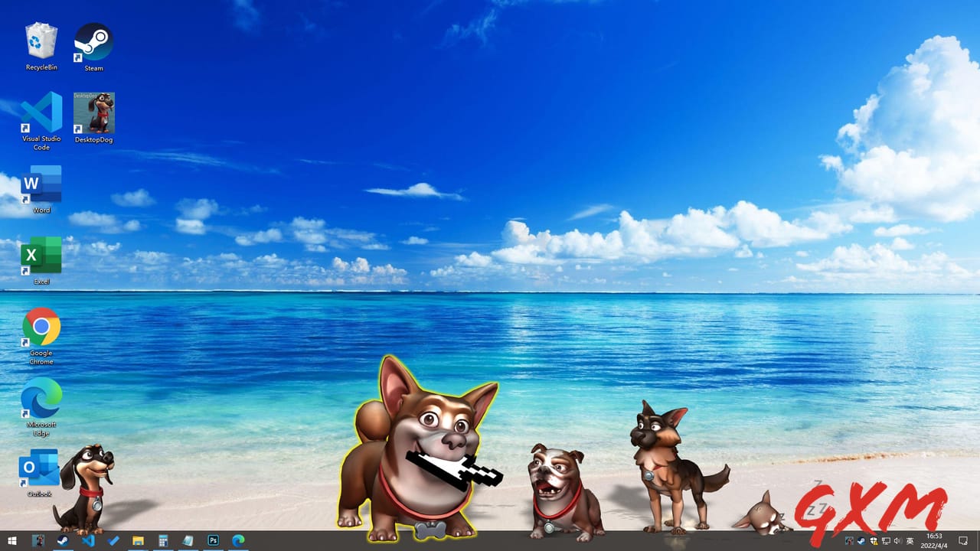The image size is (980, 551).
Task: Open the volume control in the system tray
Action: click(x=899, y=542)
